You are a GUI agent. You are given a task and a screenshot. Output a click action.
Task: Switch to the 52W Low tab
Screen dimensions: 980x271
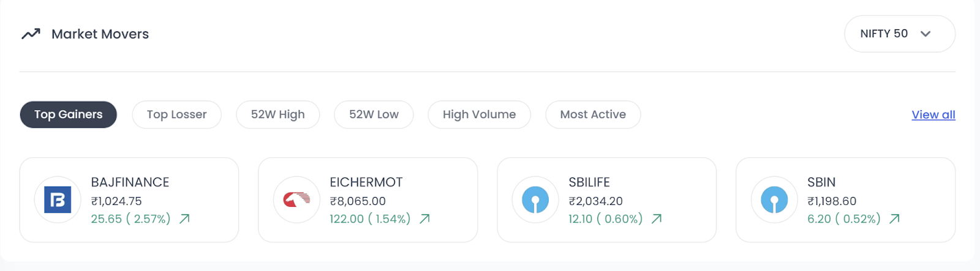click(x=374, y=114)
